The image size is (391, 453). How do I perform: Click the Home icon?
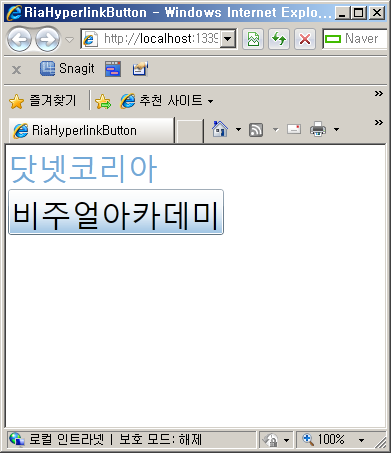coord(220,129)
